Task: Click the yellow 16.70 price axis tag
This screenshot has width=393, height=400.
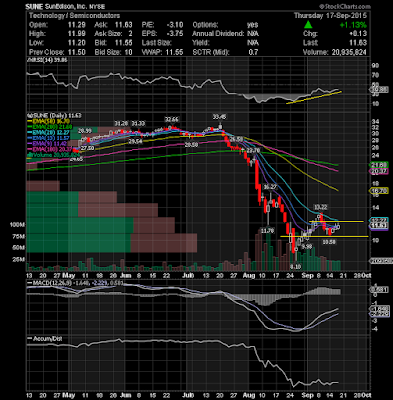Action: (x=378, y=191)
